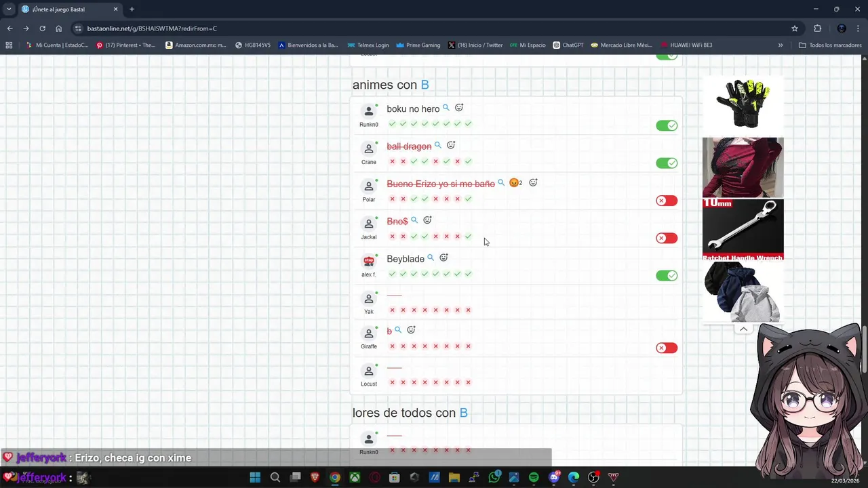Toggle off approval for 'boku no hero'
868x488 pixels.
(667, 125)
